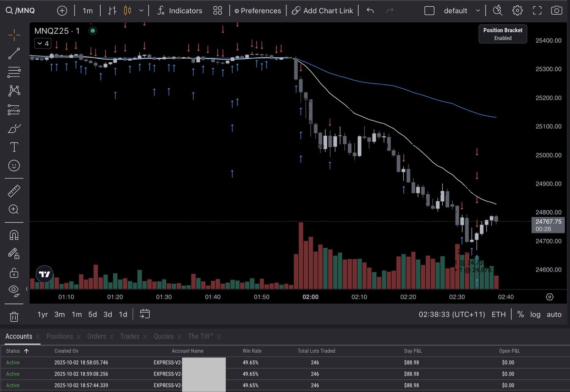This screenshot has width=570, height=392.
Task: Select the trend line drawing tool
Action: (14, 53)
